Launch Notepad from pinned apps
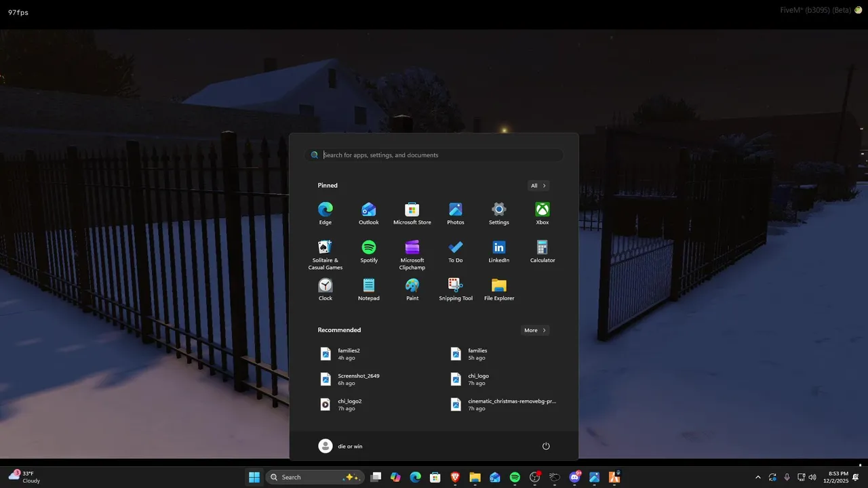868x488 pixels. coord(369,289)
